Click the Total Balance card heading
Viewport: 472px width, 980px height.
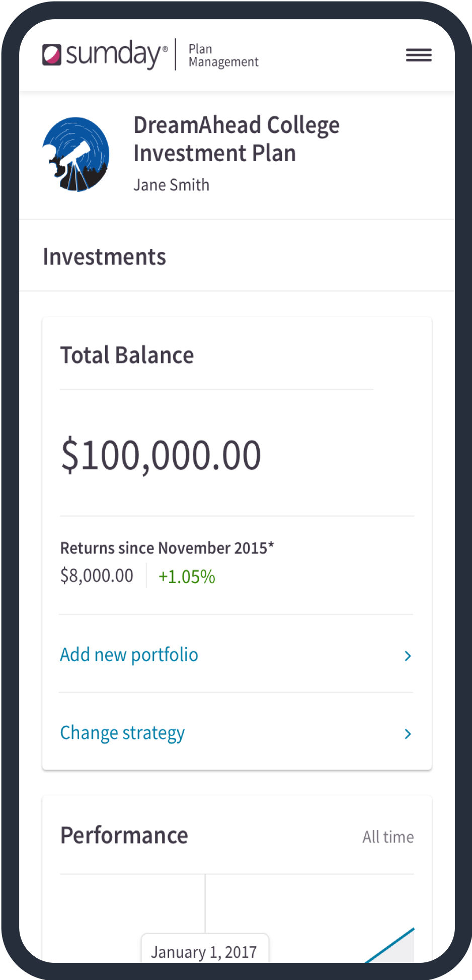coord(127,355)
